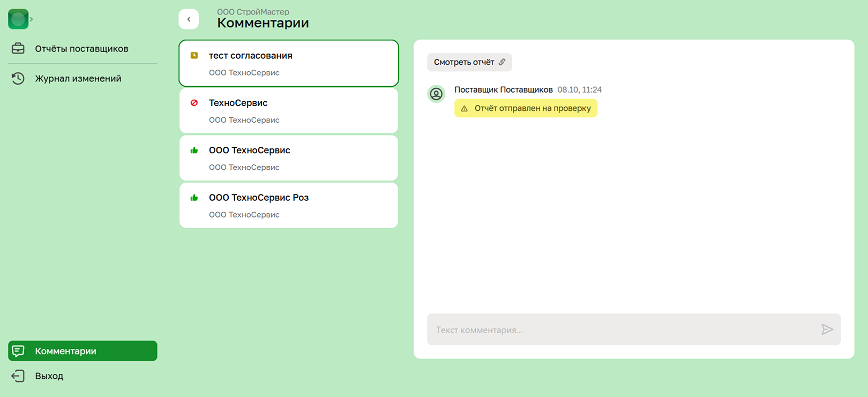The image size is (868, 397).
Task: Open Журнал изменений page
Action: (83, 78)
